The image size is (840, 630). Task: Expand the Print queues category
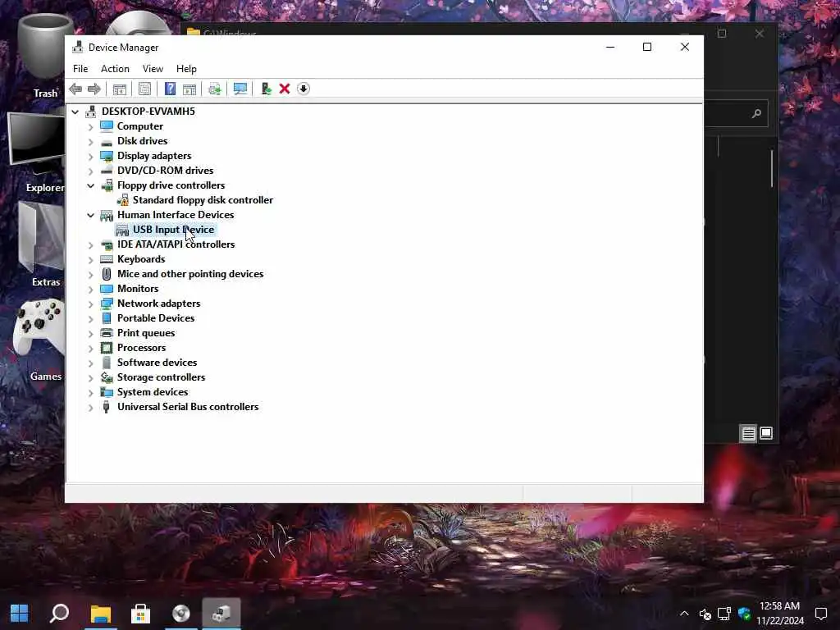point(90,334)
